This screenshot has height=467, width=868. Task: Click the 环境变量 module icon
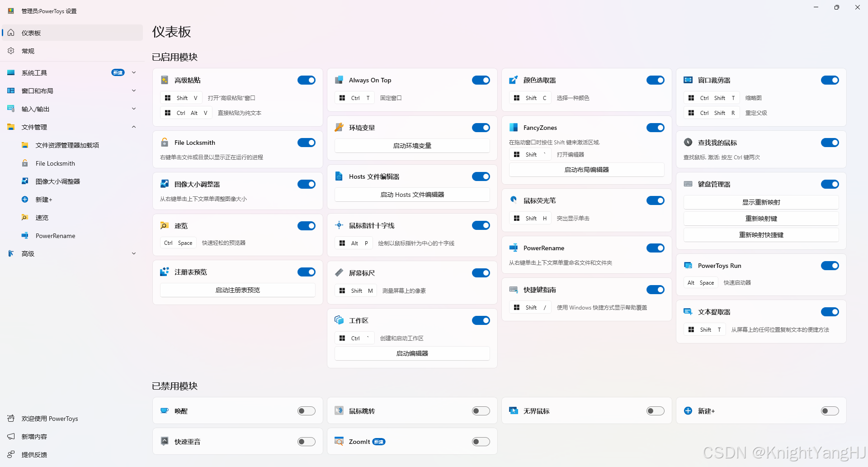click(x=339, y=128)
